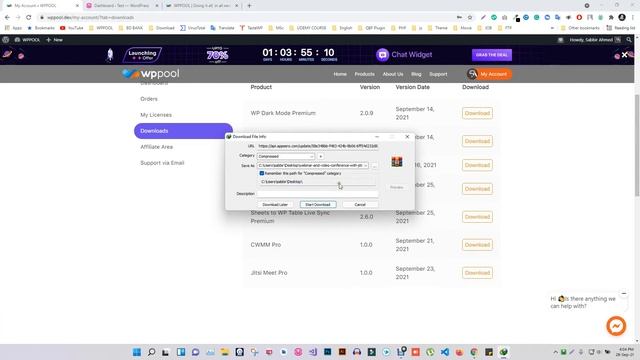Click the browse ellipsis button beside Save As

[x=374, y=166]
